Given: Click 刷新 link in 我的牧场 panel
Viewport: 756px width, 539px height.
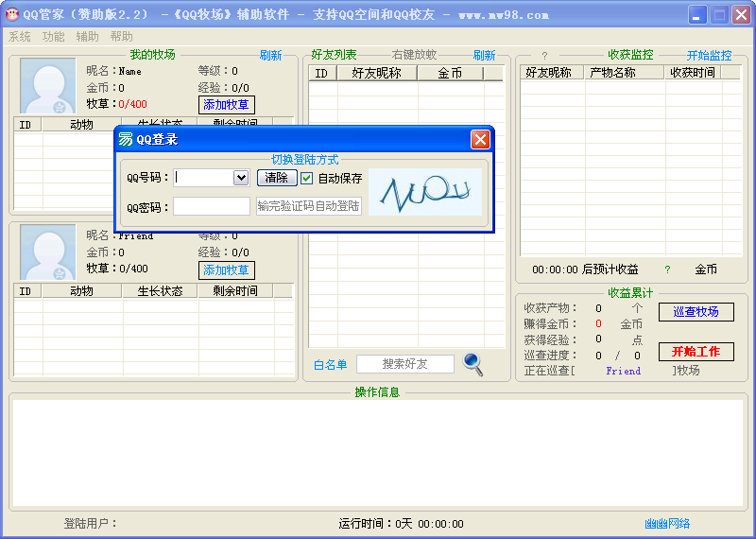Looking at the screenshot, I should tap(270, 56).
